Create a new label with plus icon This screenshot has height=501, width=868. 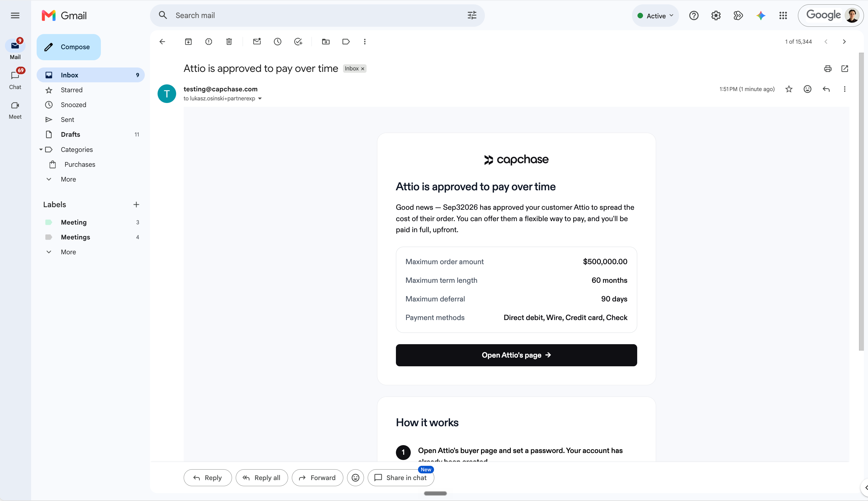(x=136, y=205)
